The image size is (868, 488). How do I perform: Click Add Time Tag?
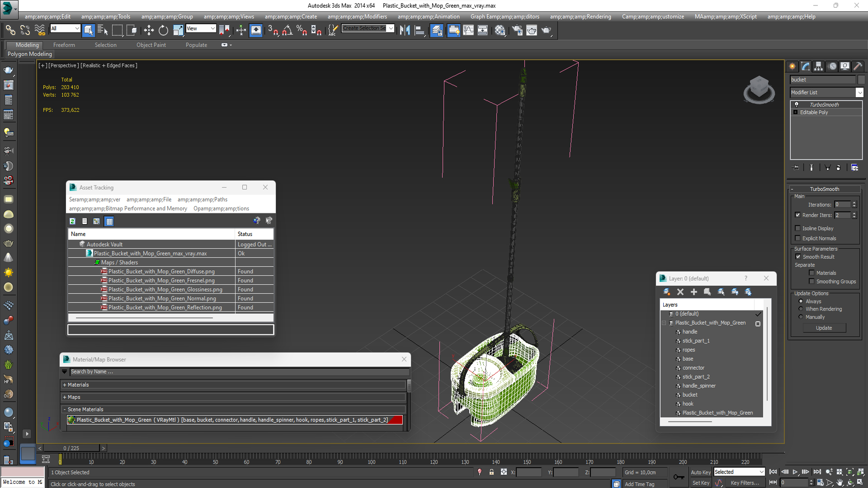(639, 484)
